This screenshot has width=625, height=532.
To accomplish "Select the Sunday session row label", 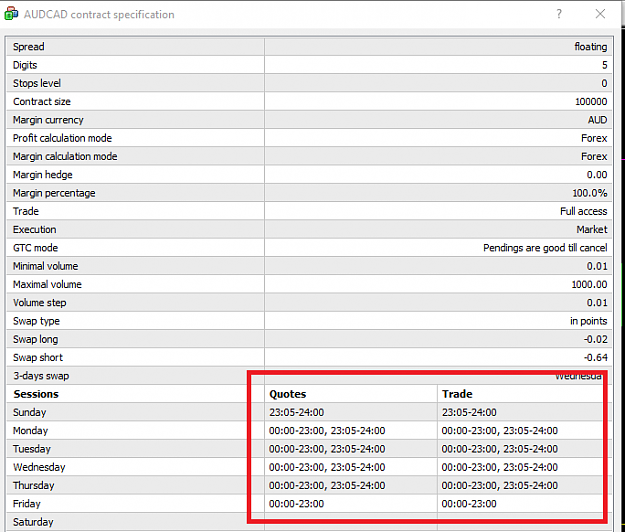I will 29,412.
